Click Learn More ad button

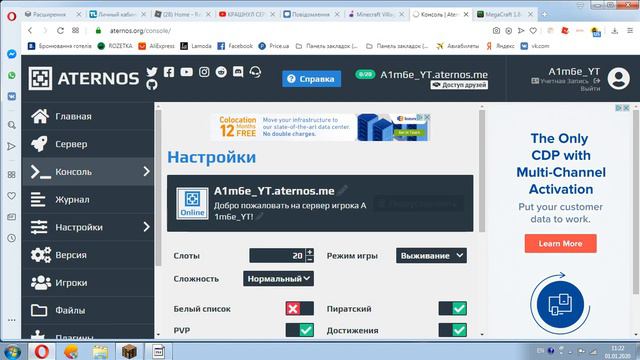pos(560,243)
